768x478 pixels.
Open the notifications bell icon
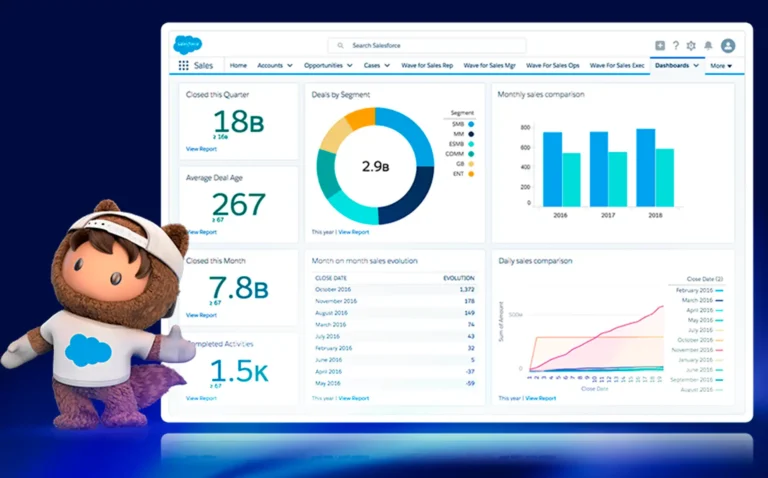coord(708,46)
